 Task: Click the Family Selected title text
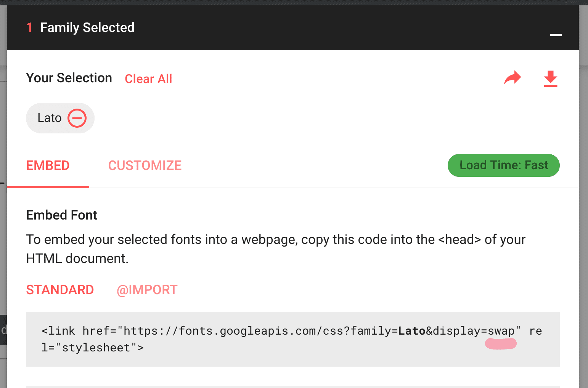[87, 27]
